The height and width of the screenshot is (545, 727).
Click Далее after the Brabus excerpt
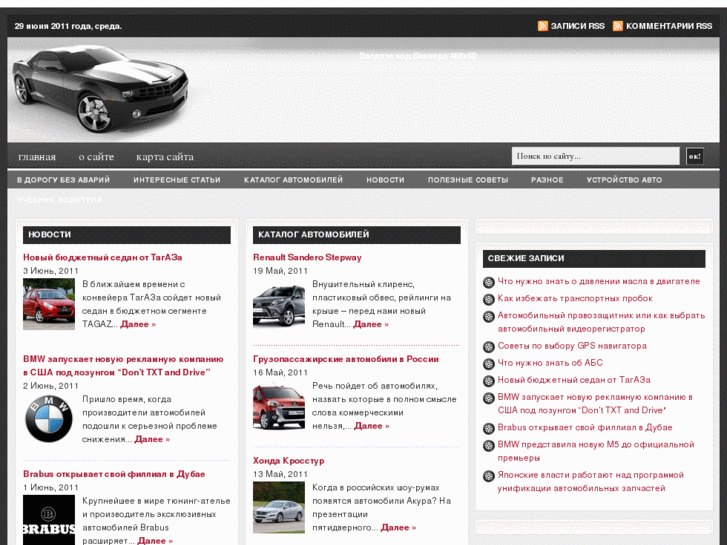(155, 541)
